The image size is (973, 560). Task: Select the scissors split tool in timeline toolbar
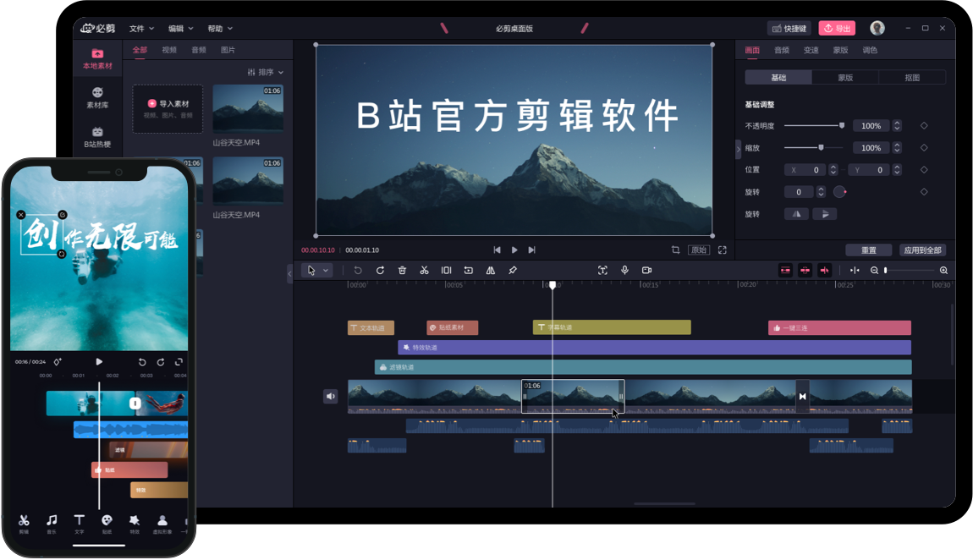[425, 270]
